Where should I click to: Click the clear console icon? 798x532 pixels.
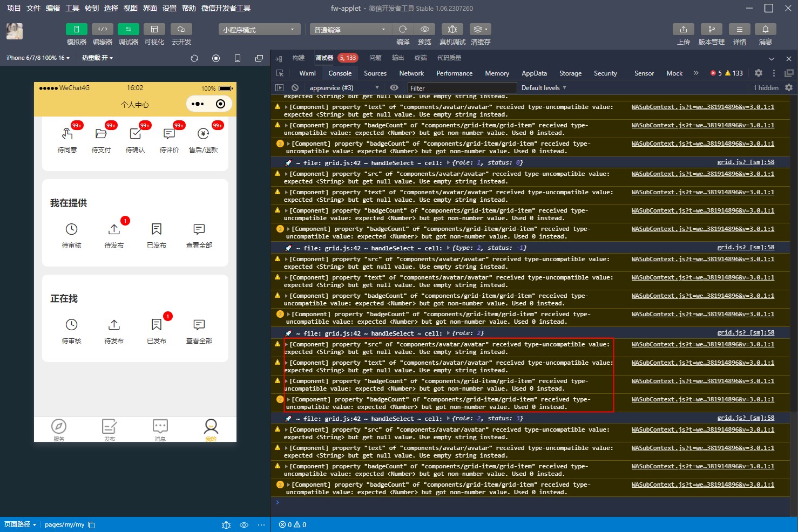pos(295,87)
